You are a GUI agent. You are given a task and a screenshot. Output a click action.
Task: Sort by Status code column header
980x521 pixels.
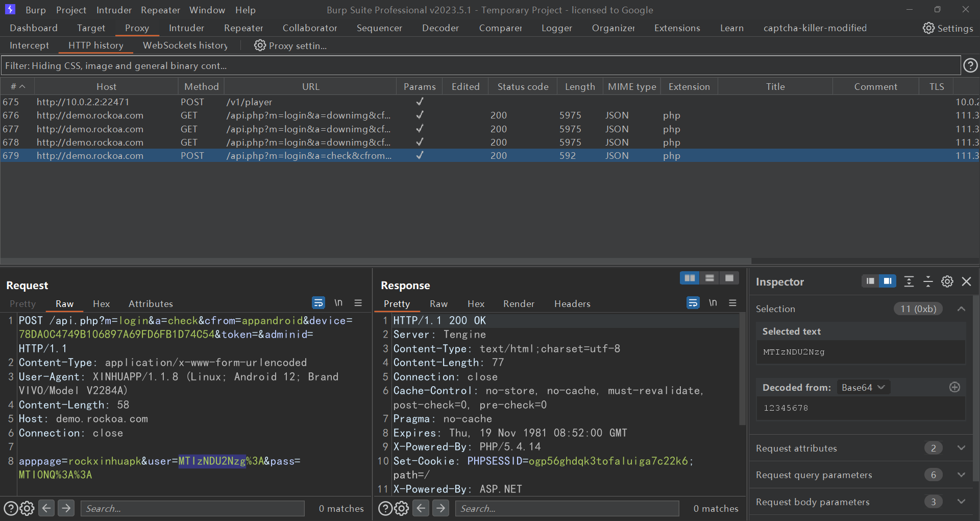tap(523, 86)
